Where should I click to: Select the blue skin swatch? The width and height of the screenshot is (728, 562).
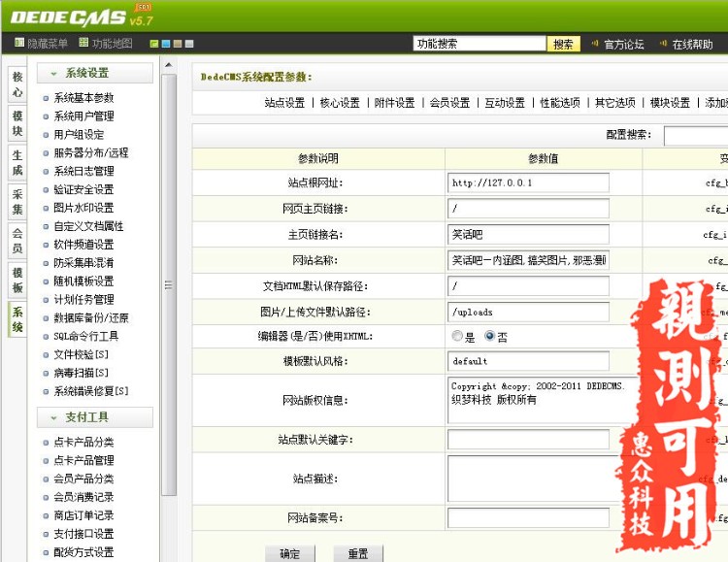(x=166, y=44)
